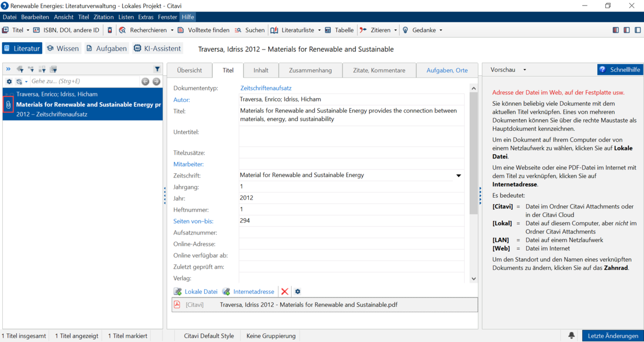Screen dimensions: 644x342
Task: Click the Volltexte finden toolbar icon
Action: (181, 30)
